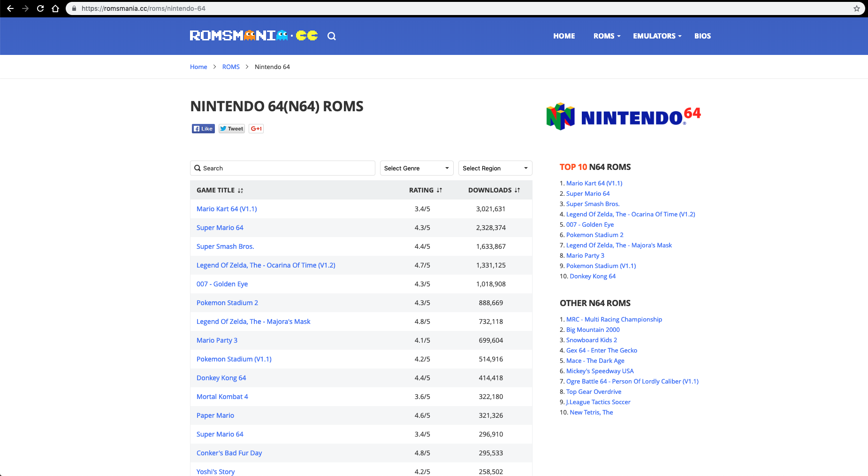Open Mario Kart 64 (V1.1) in the table
The image size is (868, 476).
click(x=227, y=209)
